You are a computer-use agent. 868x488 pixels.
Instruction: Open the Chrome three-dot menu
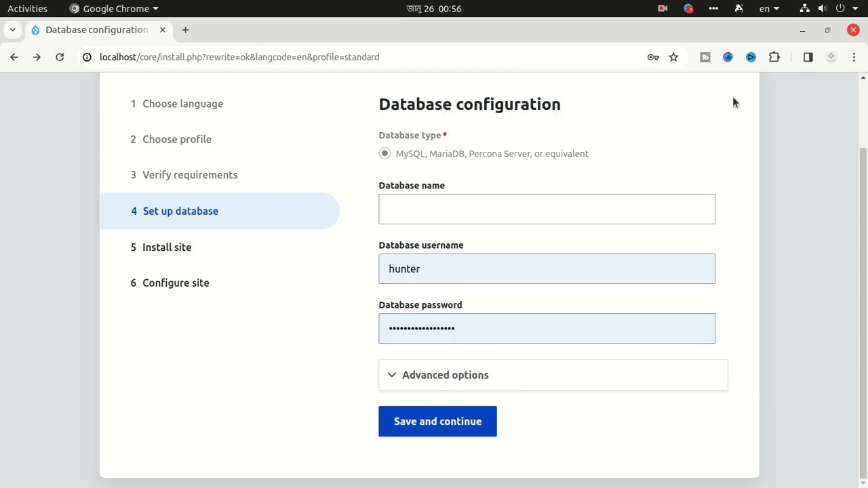854,58
